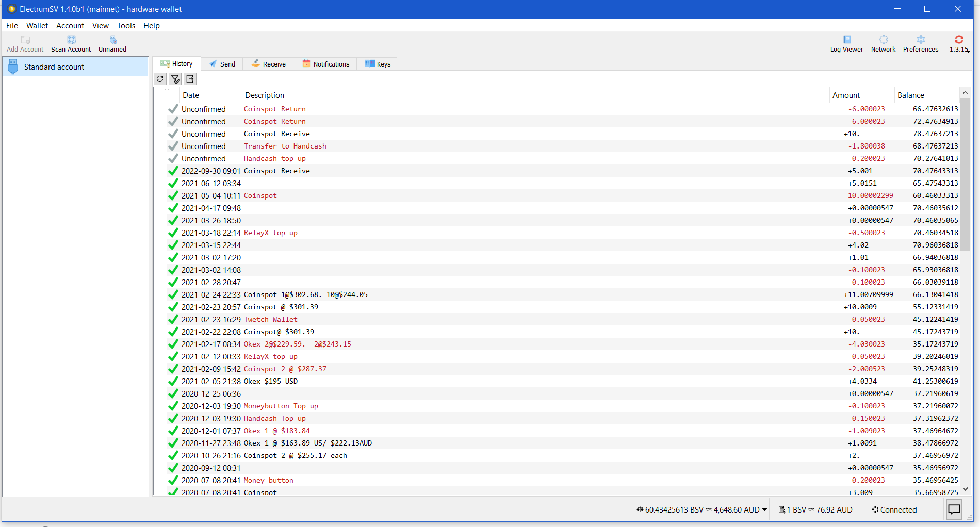980x527 pixels.
Task: Refresh the transaction history list
Action: pyautogui.click(x=160, y=79)
